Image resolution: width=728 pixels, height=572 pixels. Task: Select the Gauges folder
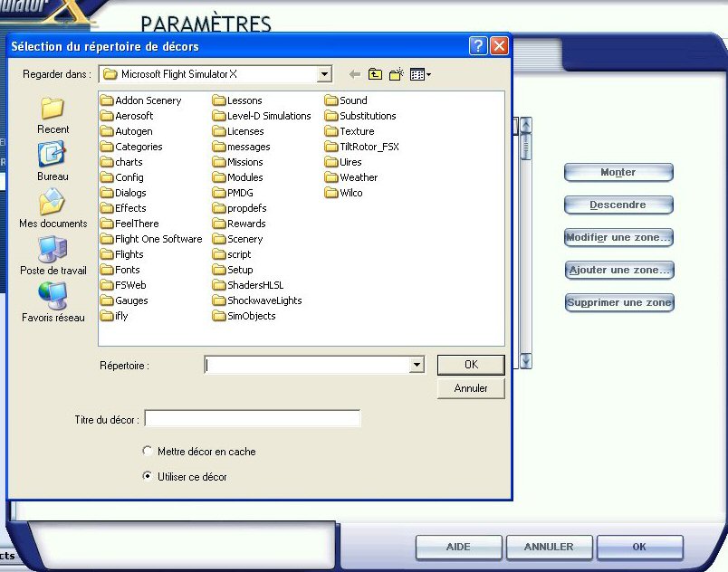pyautogui.click(x=124, y=300)
